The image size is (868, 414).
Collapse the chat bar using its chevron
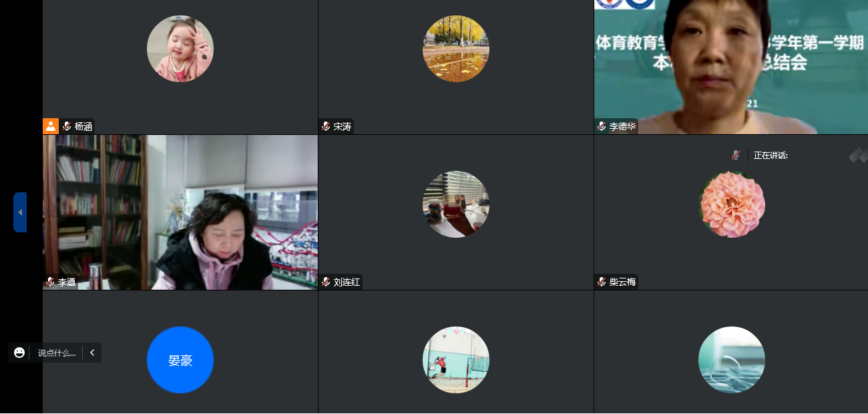pyautogui.click(x=92, y=353)
